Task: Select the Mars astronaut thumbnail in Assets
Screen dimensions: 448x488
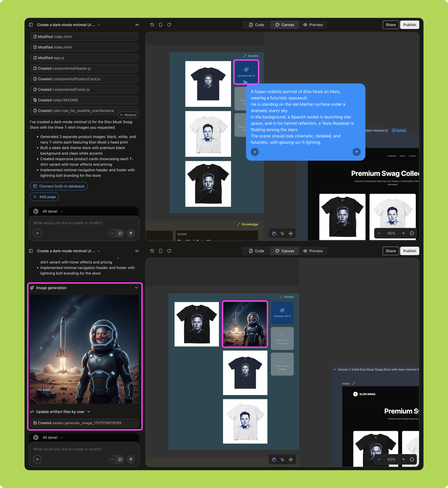Action: pos(245,324)
